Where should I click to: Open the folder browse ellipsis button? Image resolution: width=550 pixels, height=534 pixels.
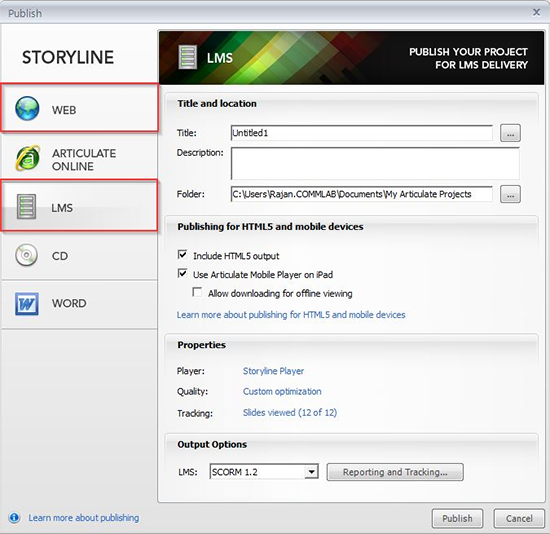(510, 194)
